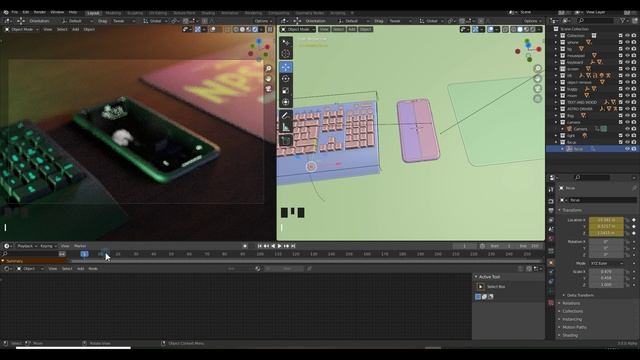Jump to the timeline end frame button
This screenshot has height=360, width=640.
(x=293, y=246)
